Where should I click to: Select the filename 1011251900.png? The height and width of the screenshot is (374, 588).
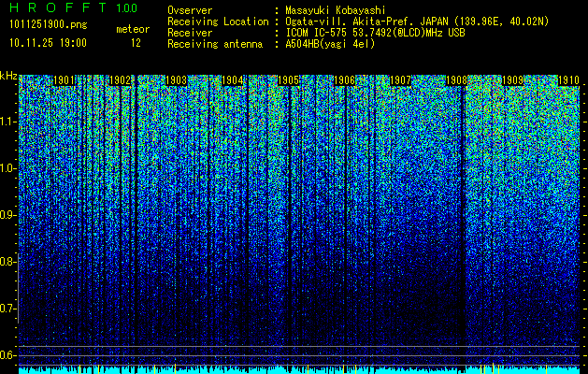click(x=49, y=25)
